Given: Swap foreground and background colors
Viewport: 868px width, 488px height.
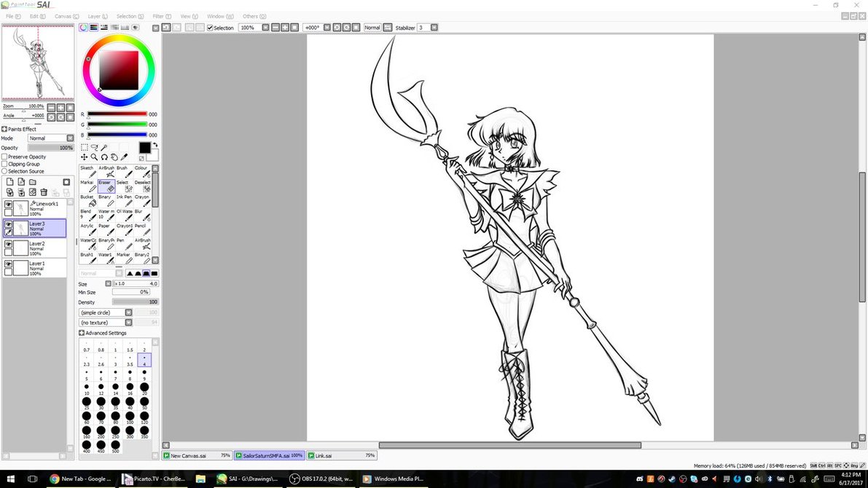Looking at the screenshot, I should click(x=155, y=145).
